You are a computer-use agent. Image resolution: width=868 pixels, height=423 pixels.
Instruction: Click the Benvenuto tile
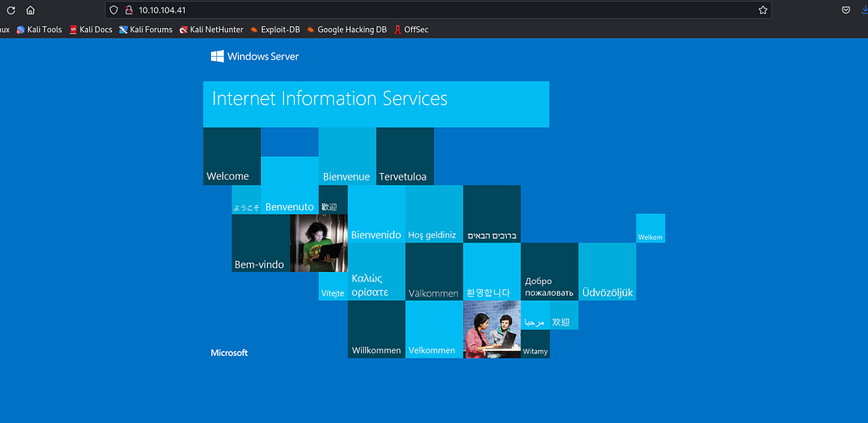(x=290, y=186)
